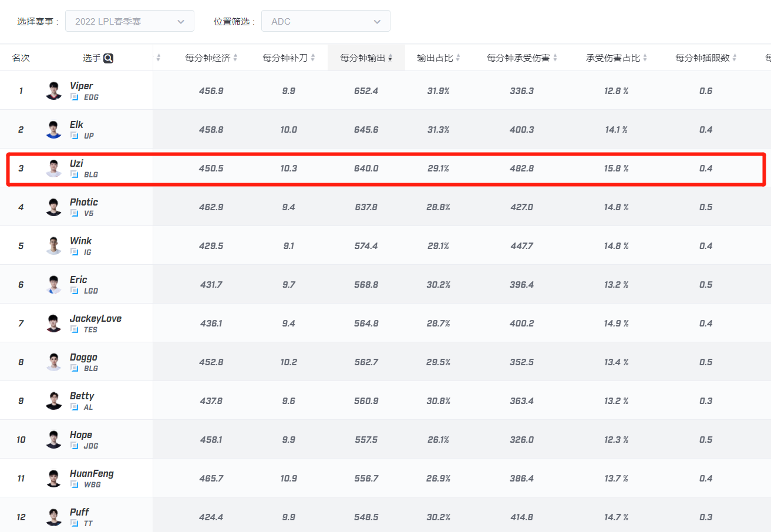
Task: Select Uzi's 482.8 damage taken value
Action: tap(522, 169)
